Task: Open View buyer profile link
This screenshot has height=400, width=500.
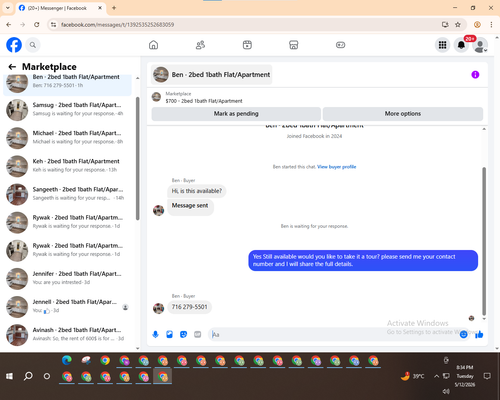Action: 336,167
